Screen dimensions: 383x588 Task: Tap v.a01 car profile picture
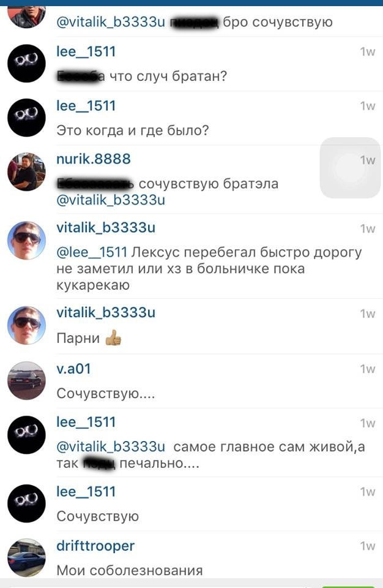[x=26, y=380]
